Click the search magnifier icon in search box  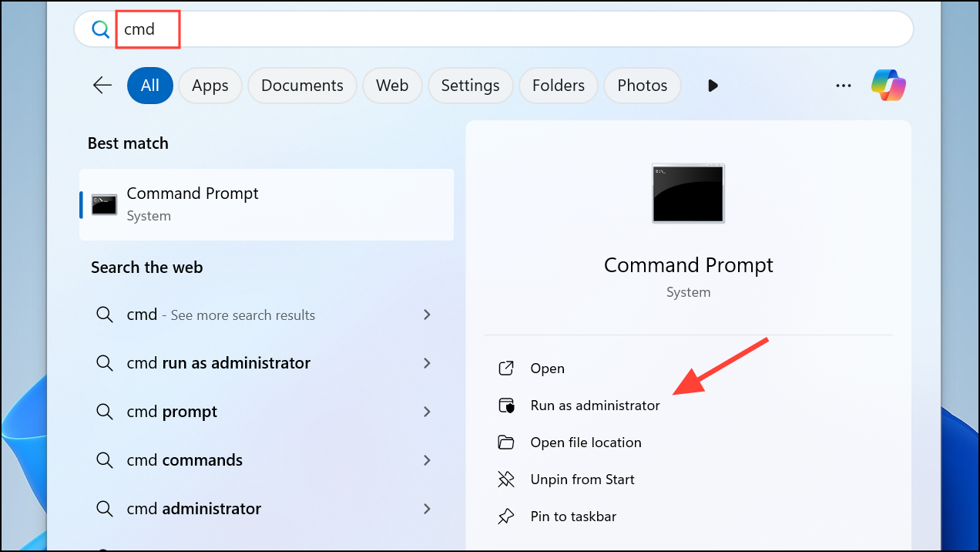pos(101,30)
